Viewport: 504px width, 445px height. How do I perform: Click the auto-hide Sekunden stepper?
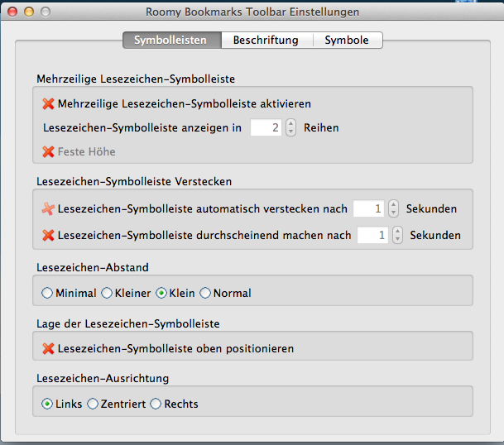coord(393,209)
